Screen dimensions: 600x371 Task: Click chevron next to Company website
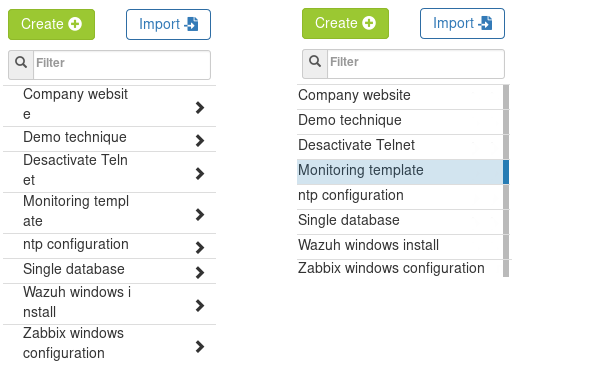pyautogui.click(x=199, y=107)
